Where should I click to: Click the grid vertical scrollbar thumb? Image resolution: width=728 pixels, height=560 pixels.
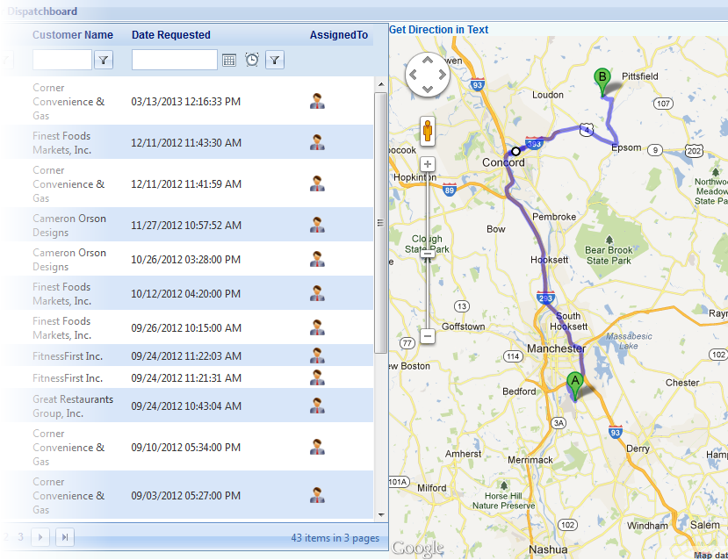(381, 223)
